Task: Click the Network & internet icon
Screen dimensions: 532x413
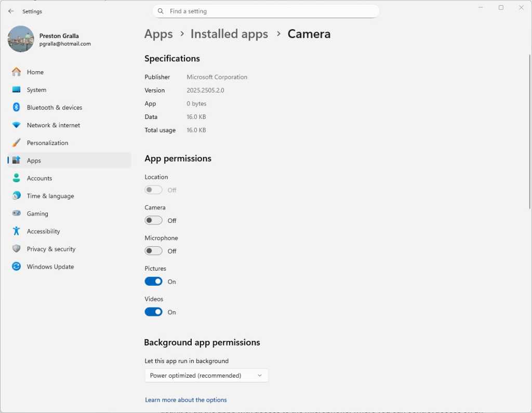Action: (17, 125)
